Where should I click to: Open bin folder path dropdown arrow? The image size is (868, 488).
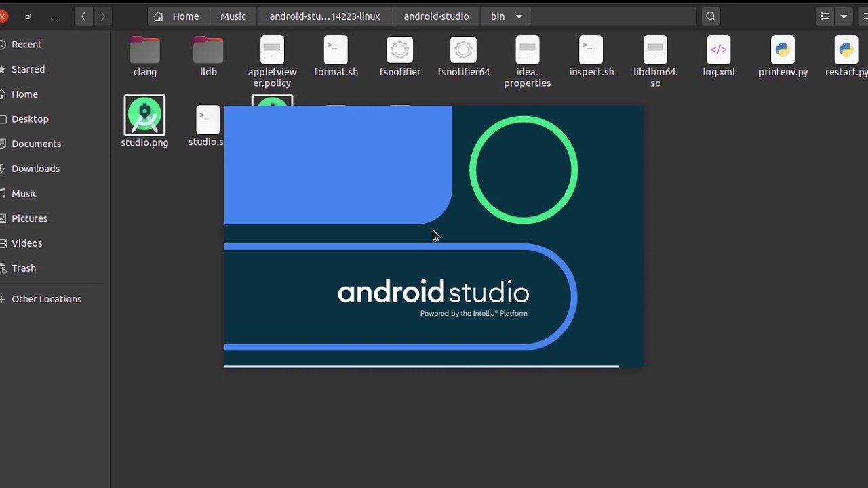tap(519, 16)
